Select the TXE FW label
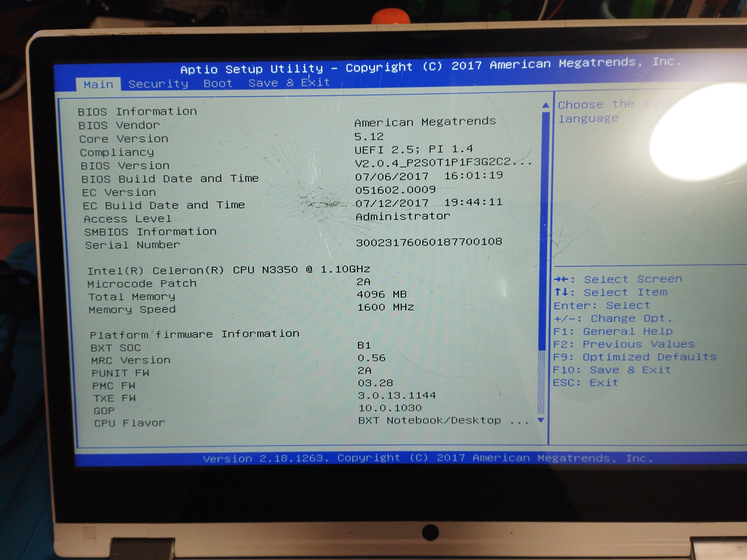 pos(114,398)
